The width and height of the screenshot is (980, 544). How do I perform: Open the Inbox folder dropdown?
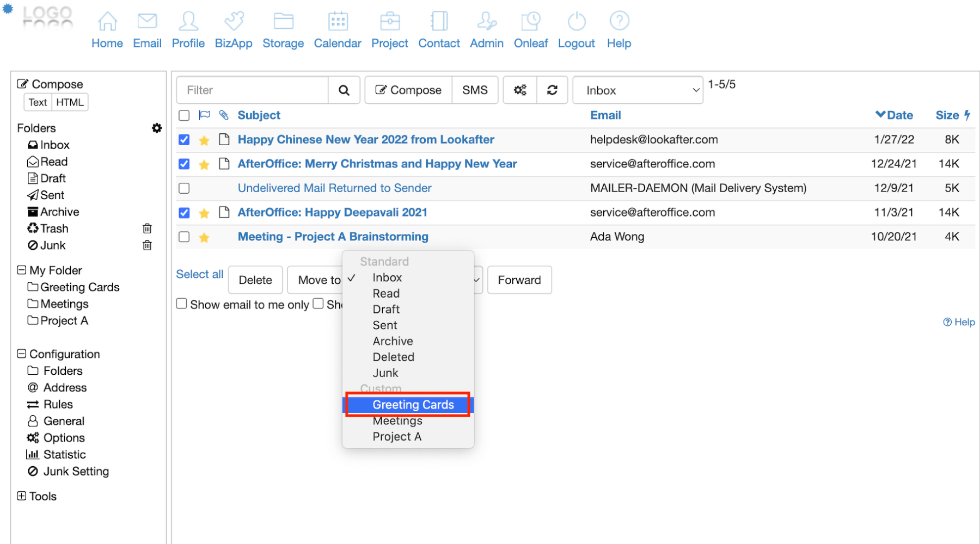(638, 90)
